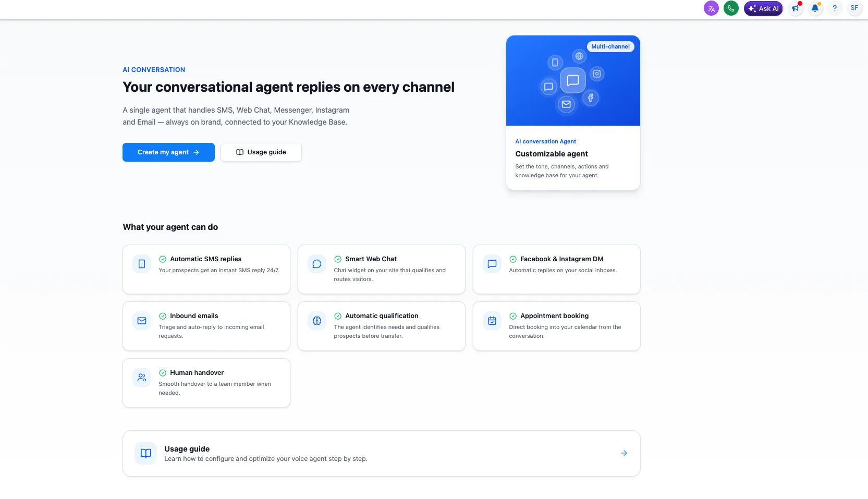Click the Facebook & Instagram DM green checkmark
This screenshot has height=499, width=868.
[513, 259]
